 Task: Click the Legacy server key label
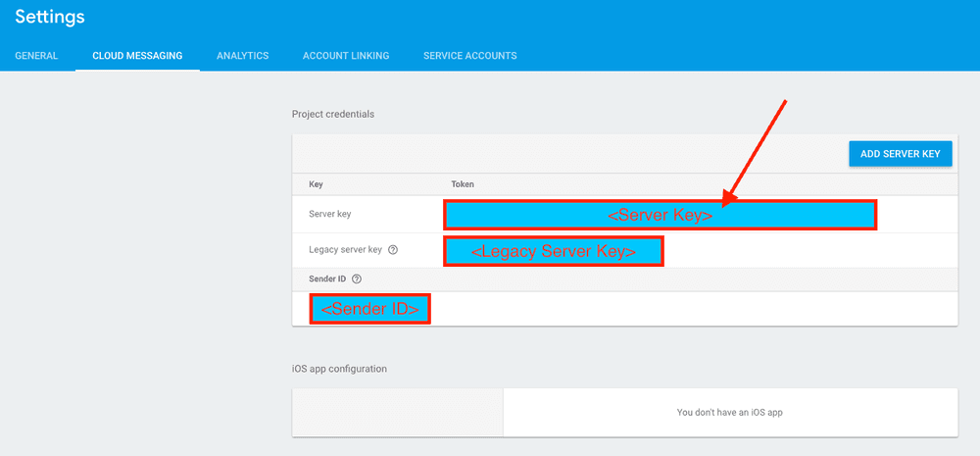pyautogui.click(x=345, y=250)
